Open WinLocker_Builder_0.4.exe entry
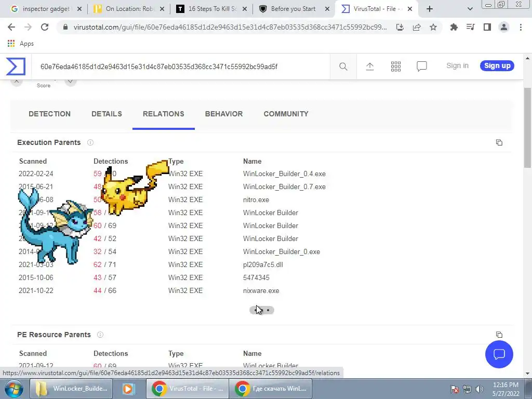Image resolution: width=532 pixels, height=399 pixels. [x=284, y=174]
